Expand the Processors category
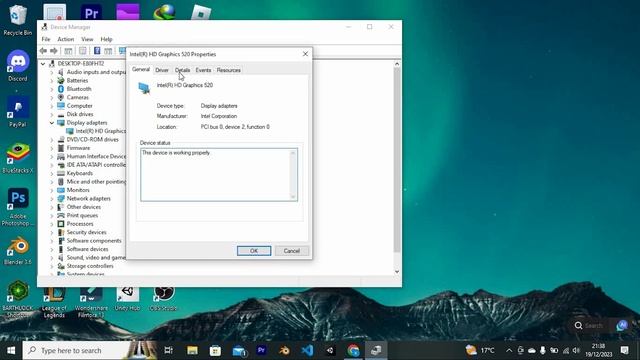This screenshot has width=640, height=360. [x=52, y=224]
